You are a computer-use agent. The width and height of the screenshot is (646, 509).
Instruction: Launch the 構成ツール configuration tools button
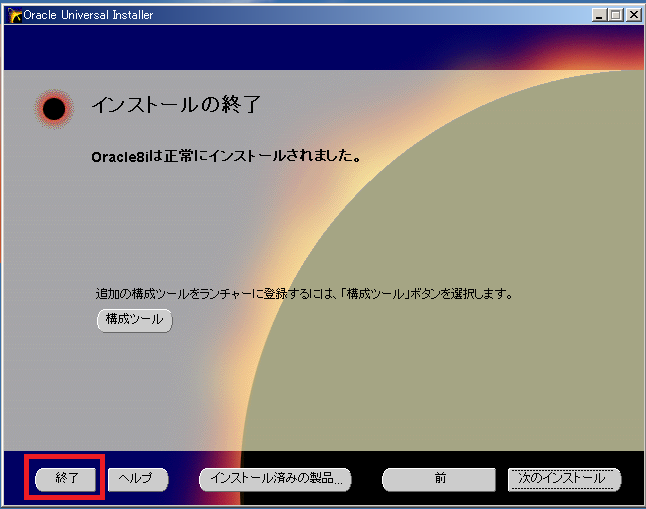pos(134,320)
